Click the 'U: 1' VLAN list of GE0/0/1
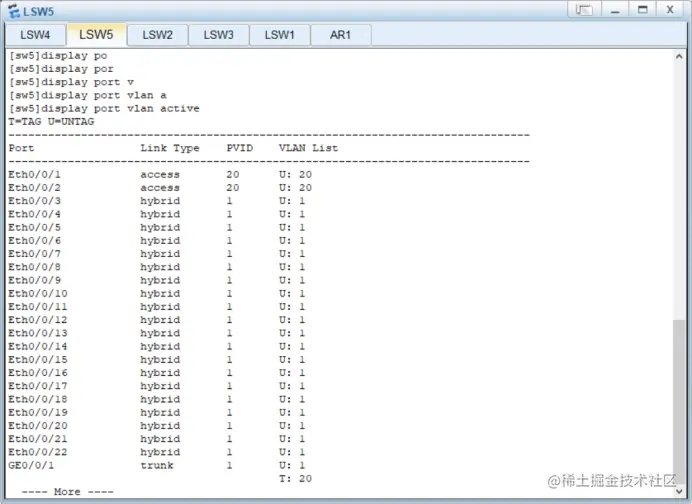 (292, 466)
